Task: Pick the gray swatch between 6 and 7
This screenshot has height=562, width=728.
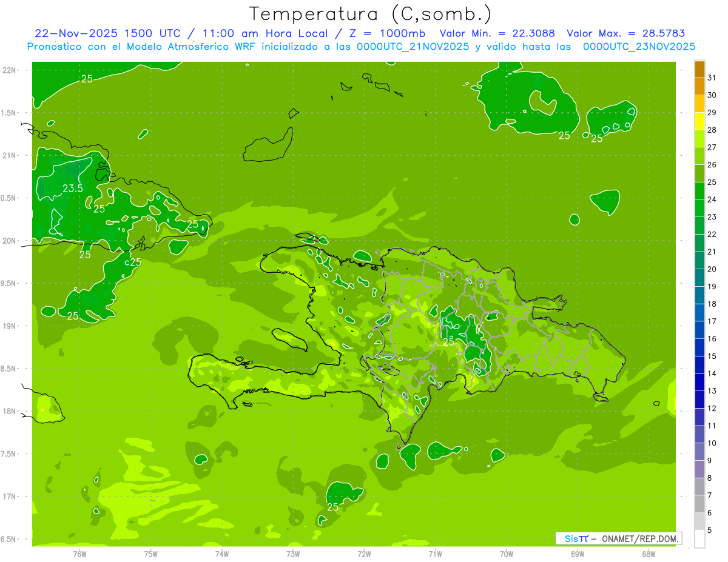Action: [x=699, y=504]
